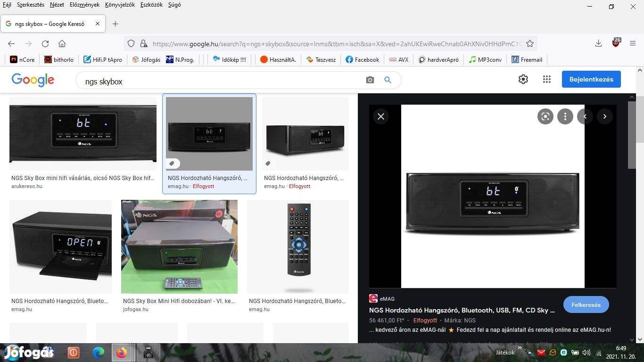Click the Felkeresés visit button
The image size is (644, 362).
(586, 304)
